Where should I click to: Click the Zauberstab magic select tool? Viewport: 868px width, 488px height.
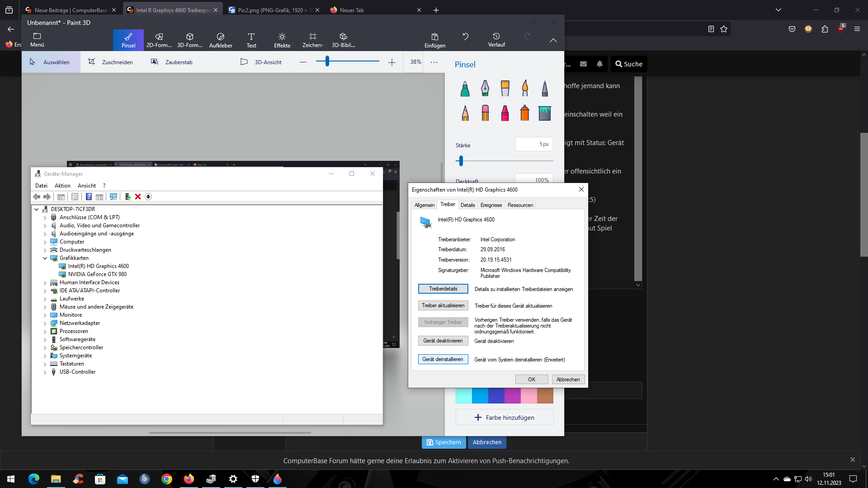(x=172, y=62)
